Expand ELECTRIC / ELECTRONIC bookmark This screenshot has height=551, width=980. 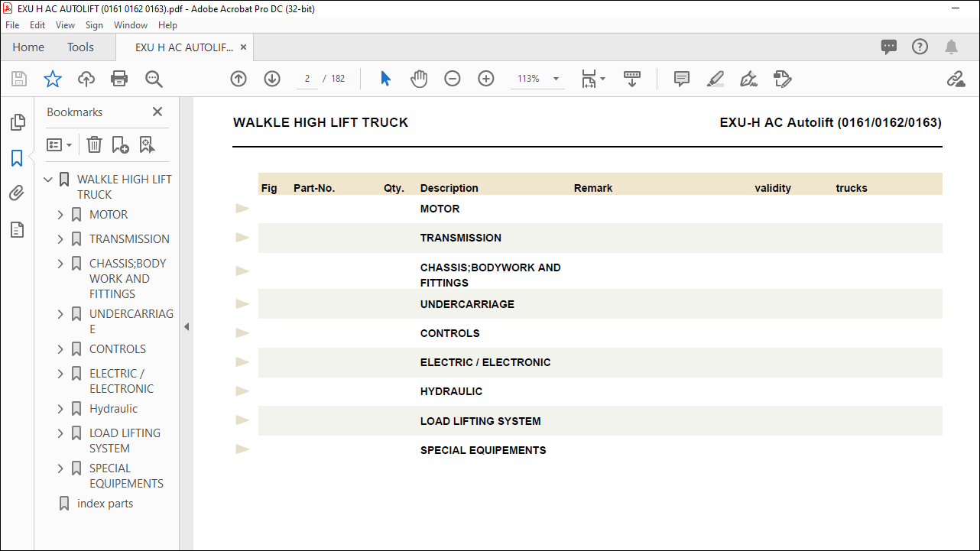61,374
